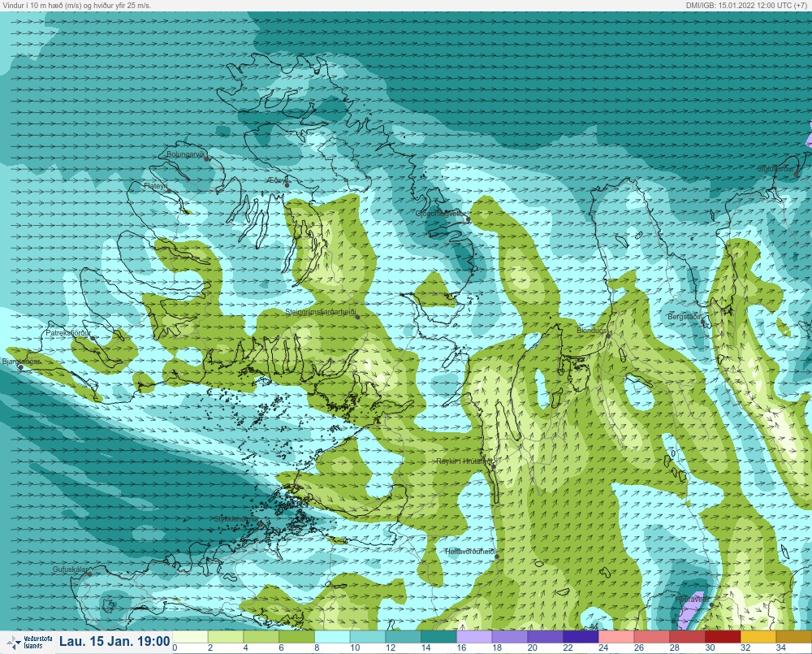Click the 'DMI/IGB: 15.01.2022 12:00 UTC (+7)' text
This screenshot has width=812, height=654.
748,5
